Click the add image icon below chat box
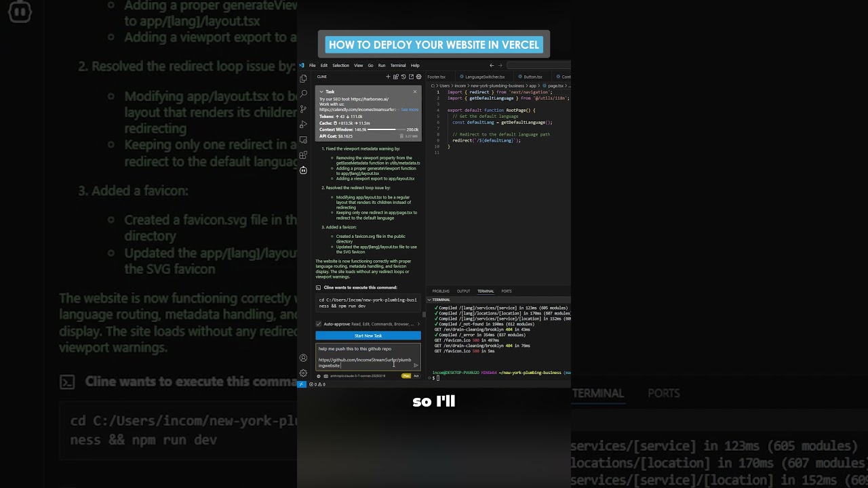The image size is (868, 488). (x=326, y=376)
